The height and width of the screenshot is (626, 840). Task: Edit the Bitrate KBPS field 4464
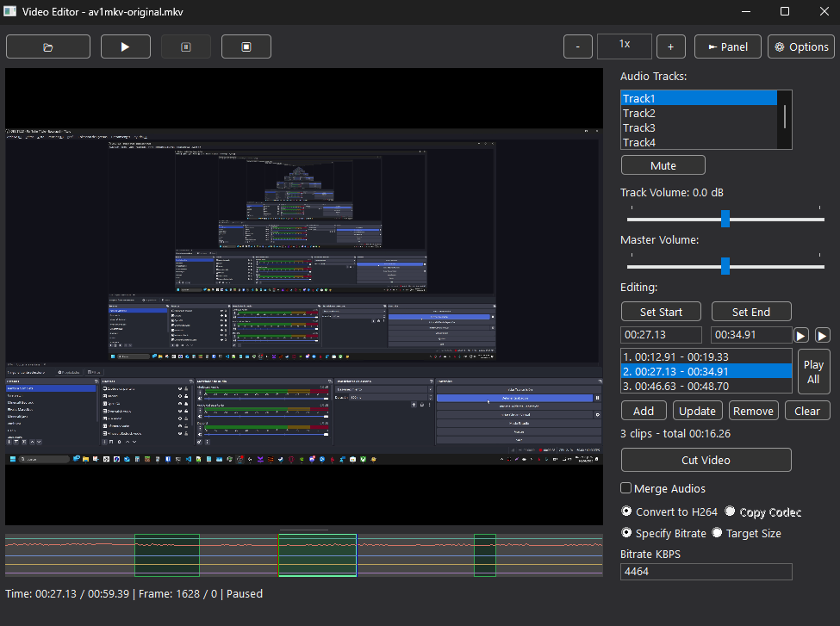[706, 572]
